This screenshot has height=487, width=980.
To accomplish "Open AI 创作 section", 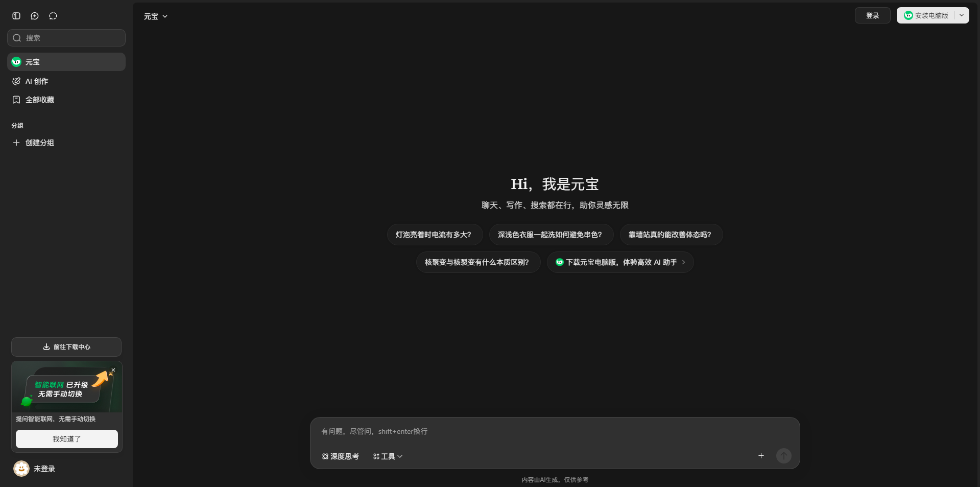I will pos(66,81).
